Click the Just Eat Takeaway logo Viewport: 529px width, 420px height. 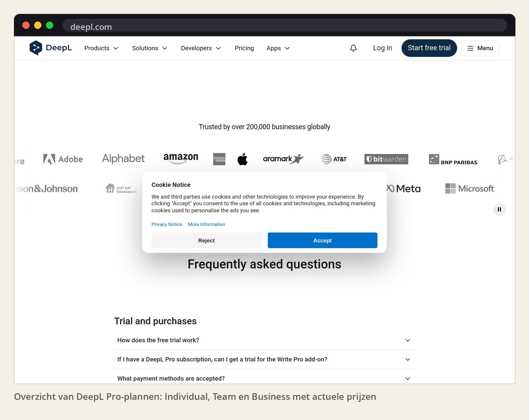click(x=121, y=188)
